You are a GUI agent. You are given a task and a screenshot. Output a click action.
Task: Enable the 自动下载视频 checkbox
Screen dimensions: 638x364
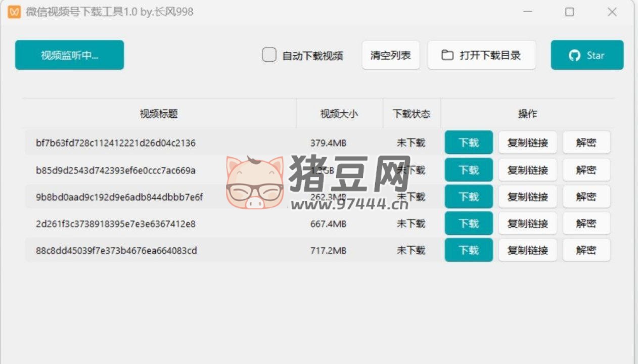pyautogui.click(x=269, y=55)
